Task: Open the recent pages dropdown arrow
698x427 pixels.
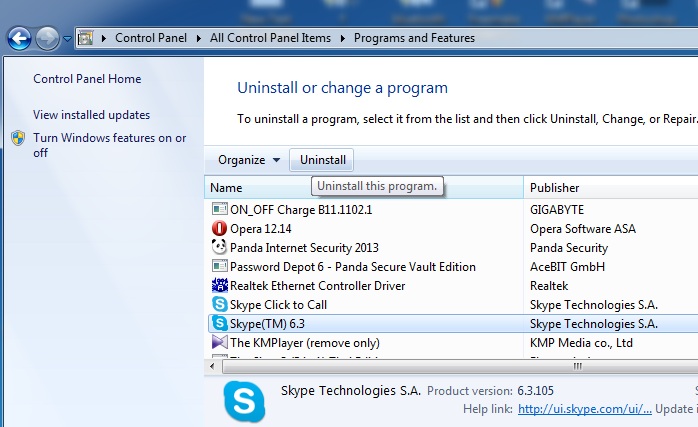Action: 66,39
